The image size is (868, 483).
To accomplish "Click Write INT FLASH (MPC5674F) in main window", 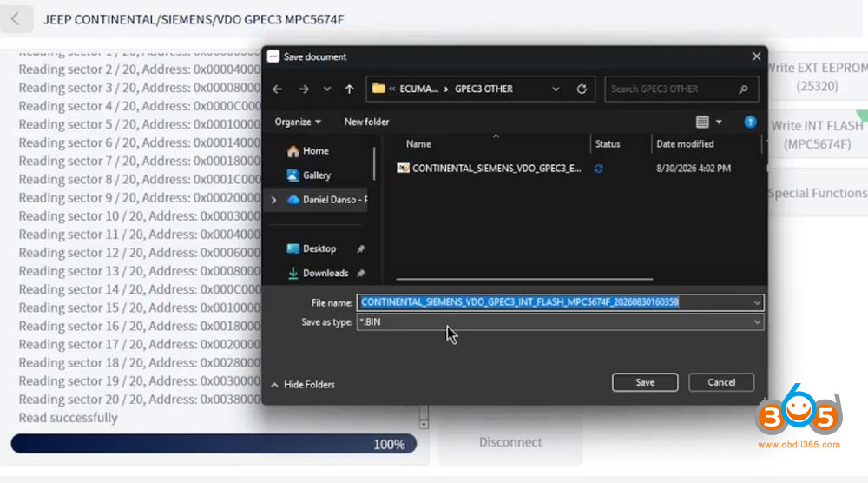I will pyautogui.click(x=817, y=135).
